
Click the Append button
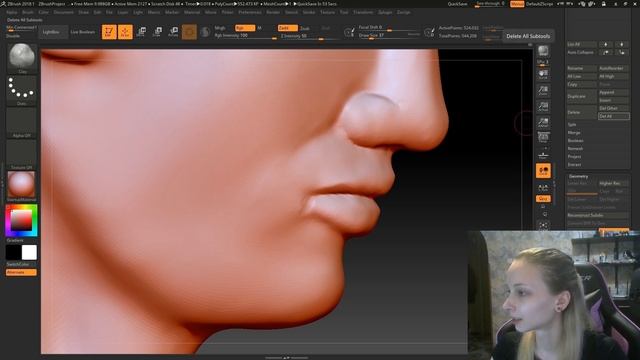(x=614, y=92)
